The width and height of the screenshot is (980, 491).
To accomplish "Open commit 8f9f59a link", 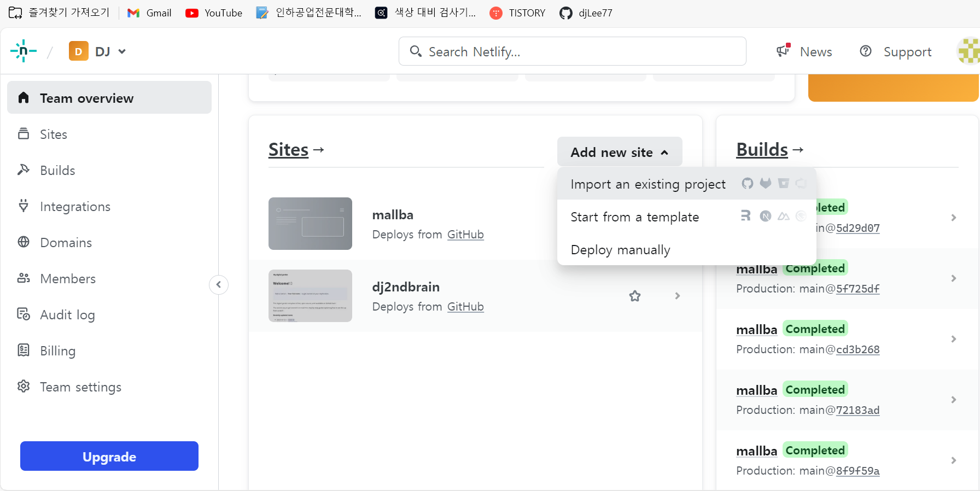I will point(857,471).
